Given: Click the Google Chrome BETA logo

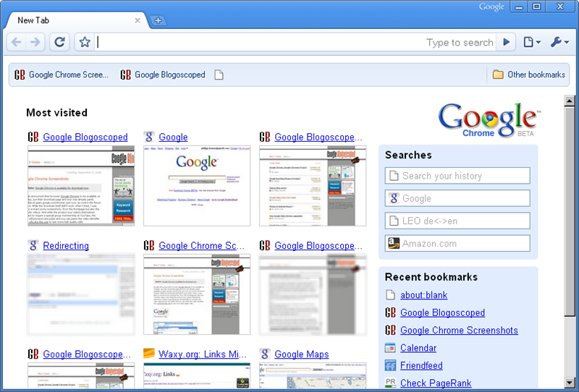Looking at the screenshot, I should [487, 120].
